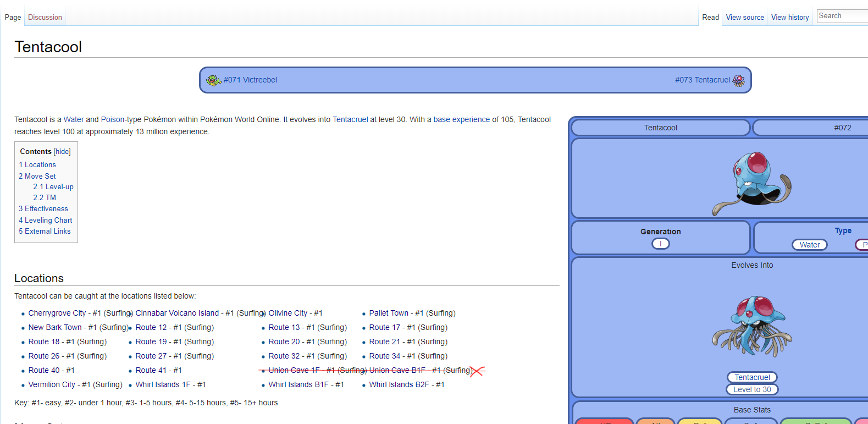Open Route 32 location link
Image resolution: width=868 pixels, height=424 pixels.
[x=284, y=356]
